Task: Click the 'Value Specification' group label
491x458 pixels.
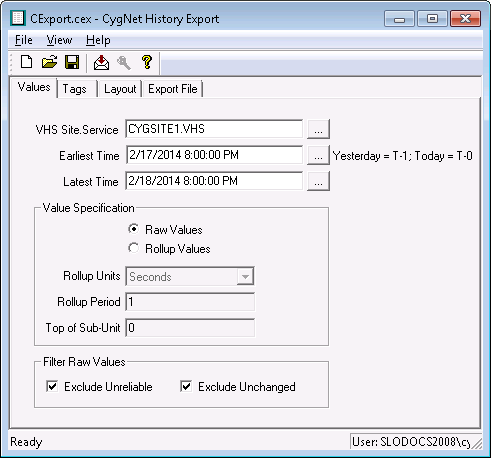Action: (x=89, y=208)
